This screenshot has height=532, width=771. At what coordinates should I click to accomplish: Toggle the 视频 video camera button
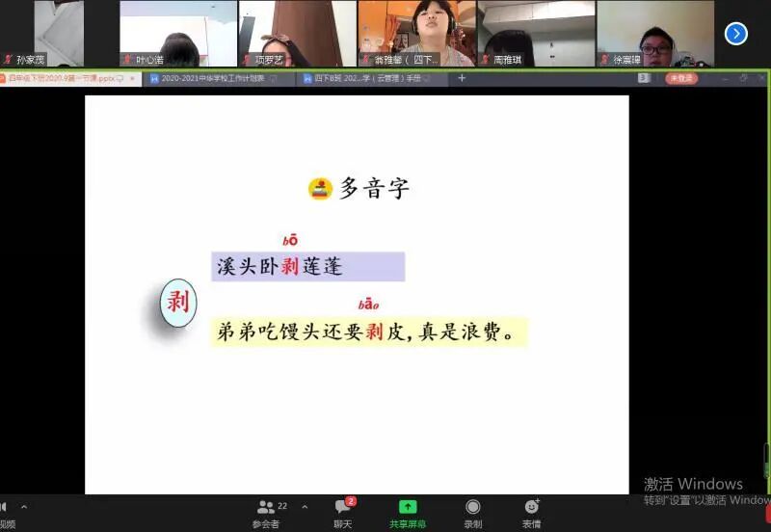pyautogui.click(x=6, y=514)
